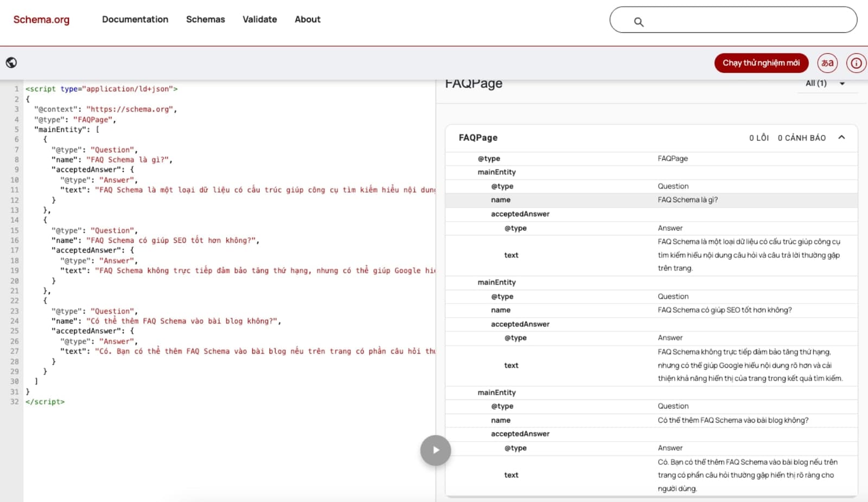Image resolution: width=868 pixels, height=502 pixels.
Task: Click the third answer text starting "Có. Bạn có thể"
Action: pyautogui.click(x=748, y=475)
